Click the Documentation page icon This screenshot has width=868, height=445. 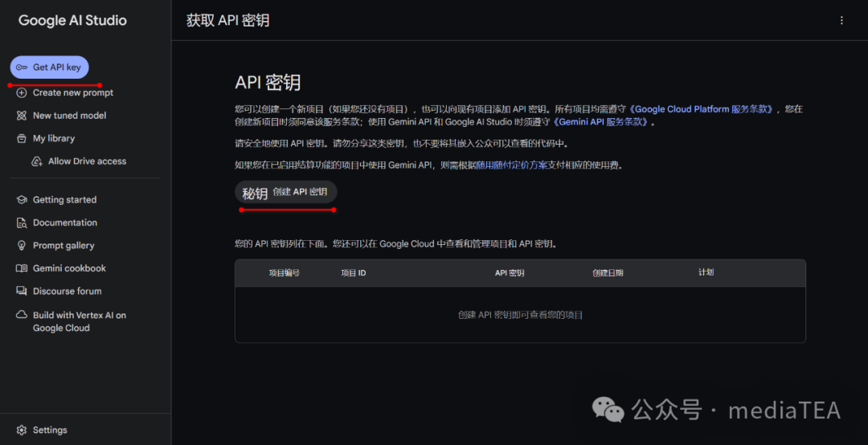(22, 223)
